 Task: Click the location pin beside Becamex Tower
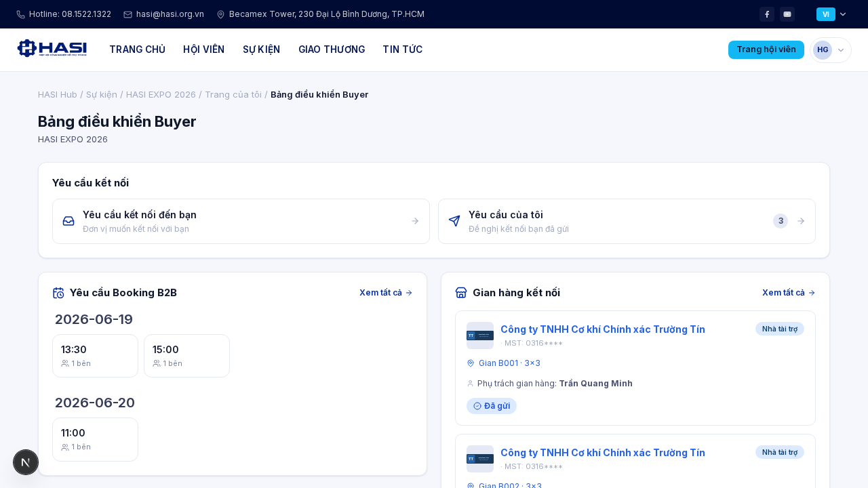tap(220, 14)
